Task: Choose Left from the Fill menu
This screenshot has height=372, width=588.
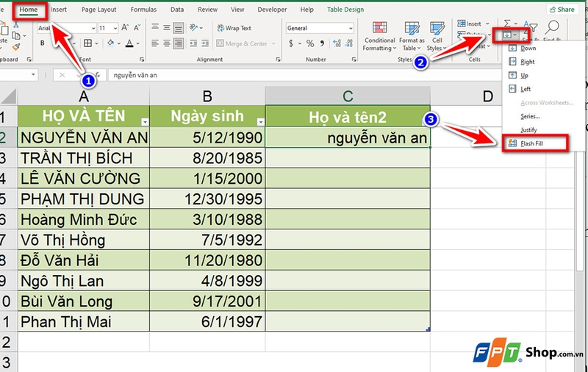Action: tap(526, 89)
